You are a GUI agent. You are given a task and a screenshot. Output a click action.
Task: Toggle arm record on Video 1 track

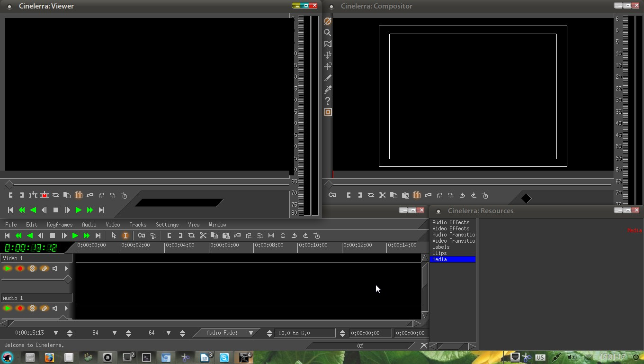coord(20,269)
